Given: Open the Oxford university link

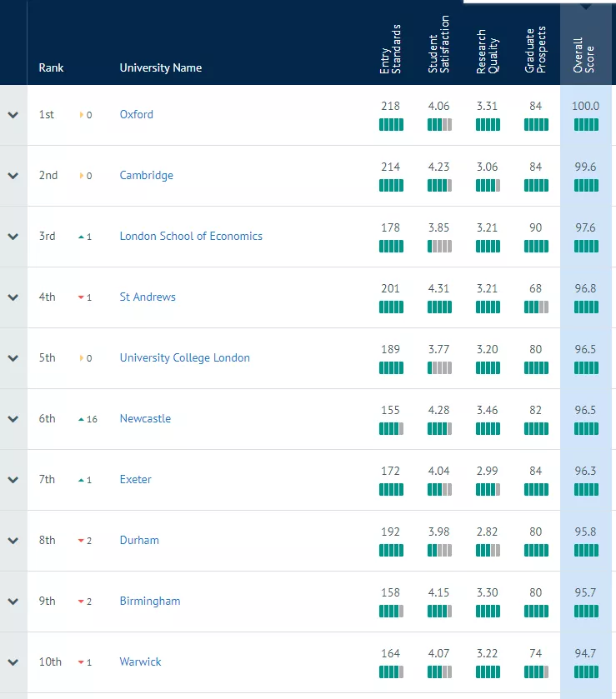Looking at the screenshot, I should tap(136, 115).
